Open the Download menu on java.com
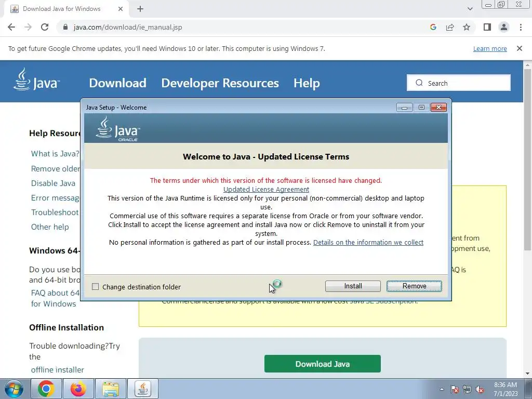Screen dimensions: 532x399 point(117,83)
